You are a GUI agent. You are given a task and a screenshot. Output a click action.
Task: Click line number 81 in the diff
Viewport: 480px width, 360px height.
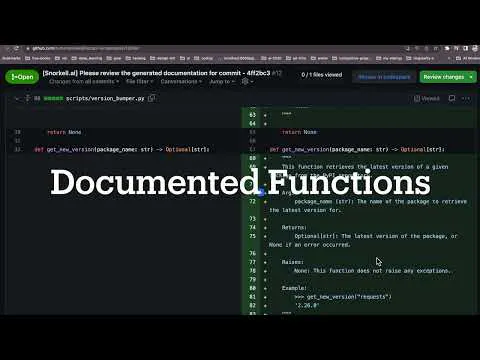[x=252, y=297]
